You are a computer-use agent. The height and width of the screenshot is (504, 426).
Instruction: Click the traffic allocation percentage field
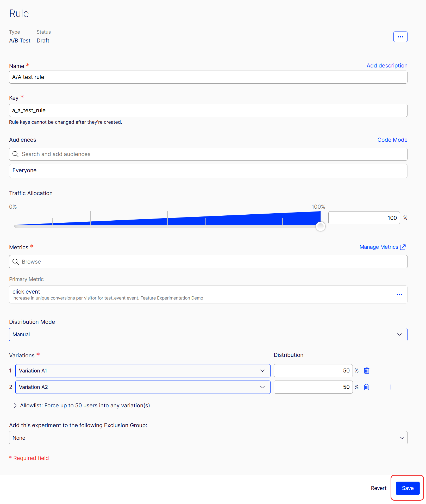point(364,218)
